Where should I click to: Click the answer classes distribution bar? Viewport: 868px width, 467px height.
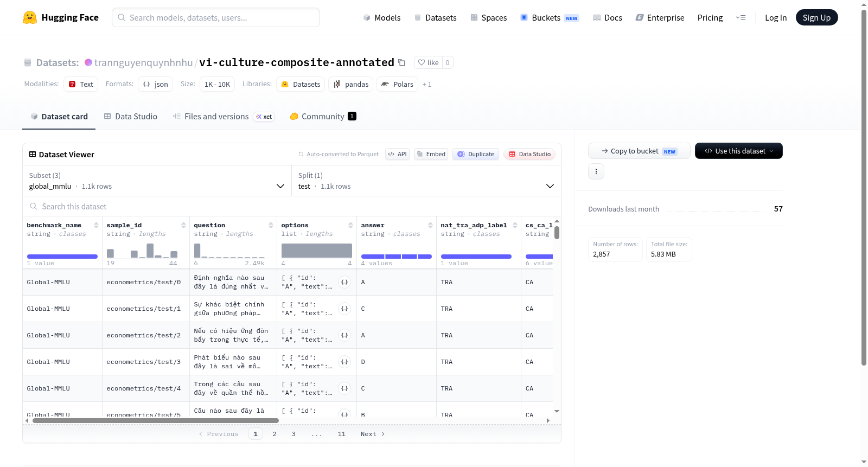[x=397, y=257]
